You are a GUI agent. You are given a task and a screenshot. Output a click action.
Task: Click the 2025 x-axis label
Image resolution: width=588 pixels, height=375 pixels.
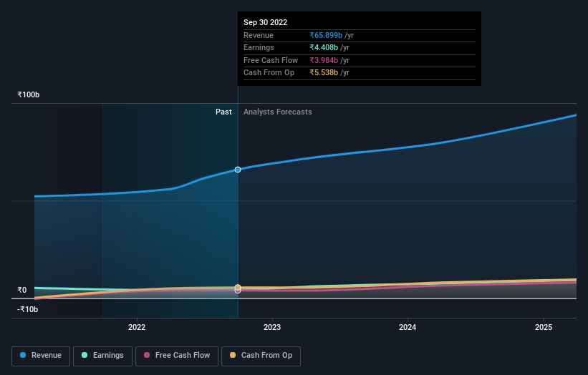click(544, 327)
